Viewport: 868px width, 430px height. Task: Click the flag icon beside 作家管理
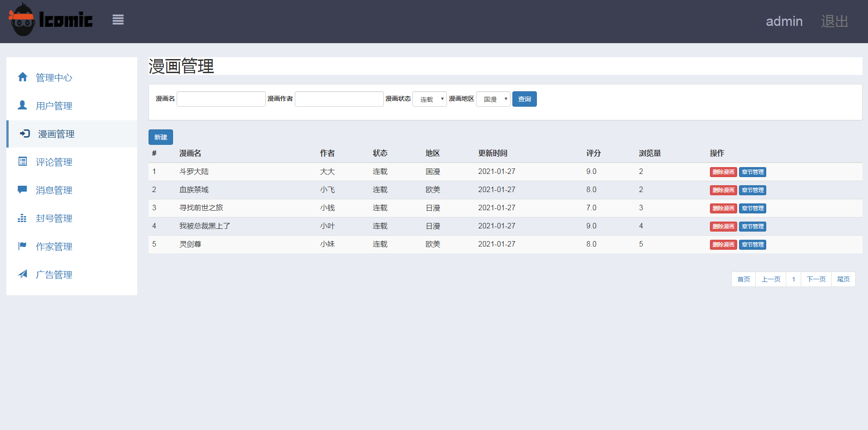(22, 246)
